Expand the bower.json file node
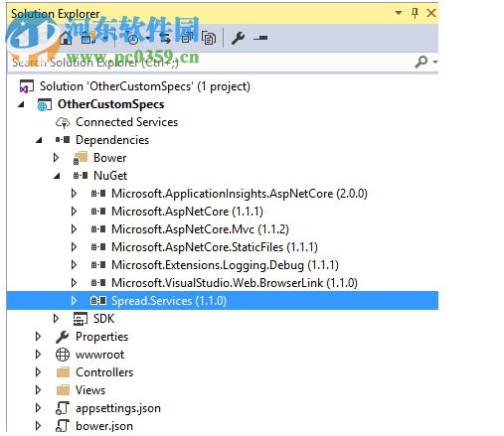This screenshot has height=436, width=504. click(38, 426)
